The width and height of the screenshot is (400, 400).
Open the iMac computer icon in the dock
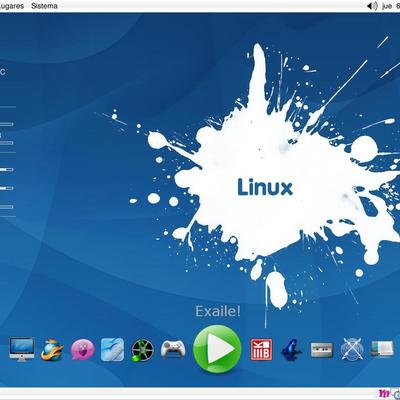click(22, 350)
